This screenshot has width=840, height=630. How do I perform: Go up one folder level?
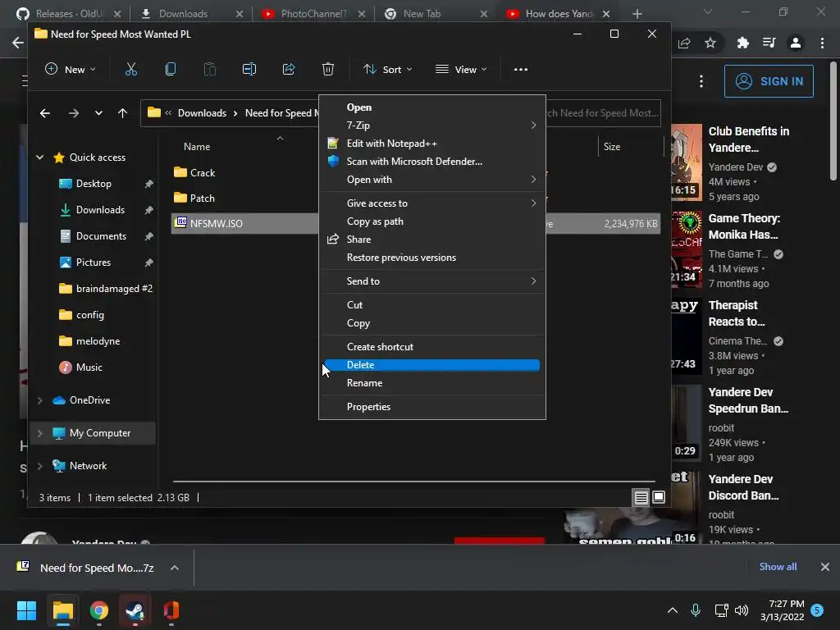(123, 113)
